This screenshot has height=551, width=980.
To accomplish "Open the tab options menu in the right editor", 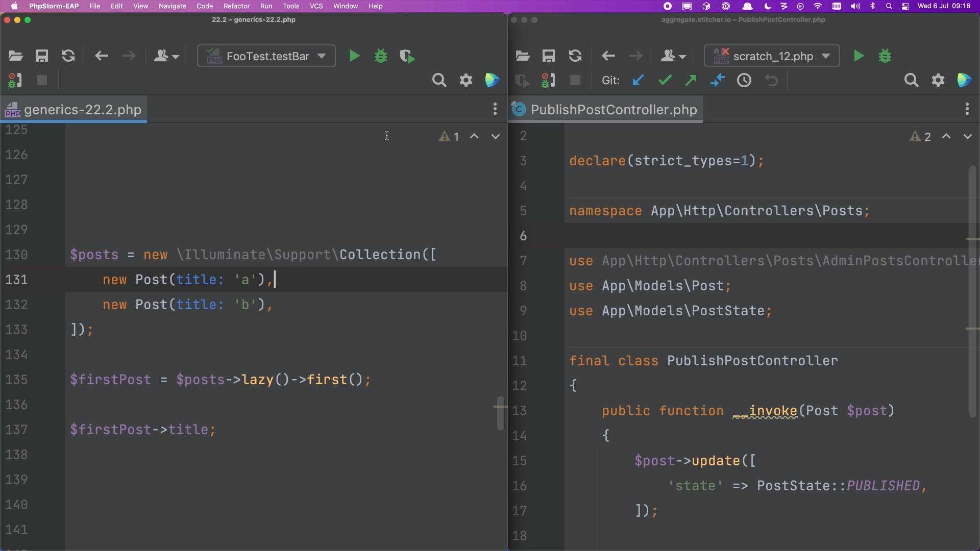I will pos(967,109).
